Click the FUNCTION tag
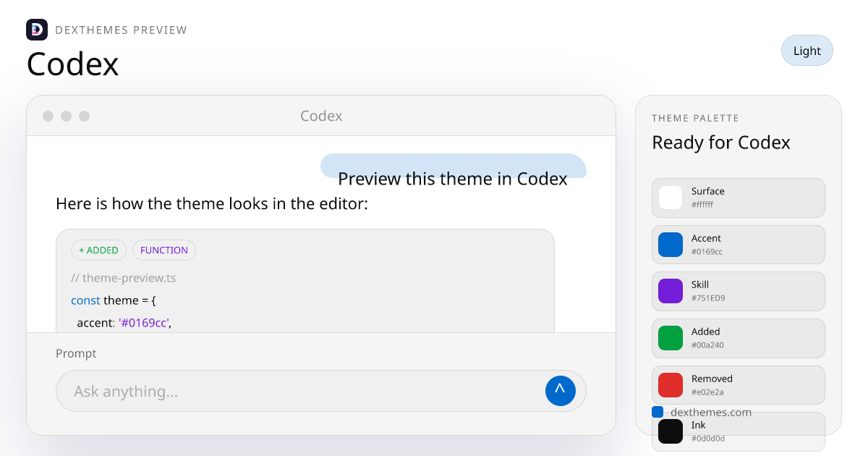The width and height of the screenshot is (868, 456). [164, 250]
